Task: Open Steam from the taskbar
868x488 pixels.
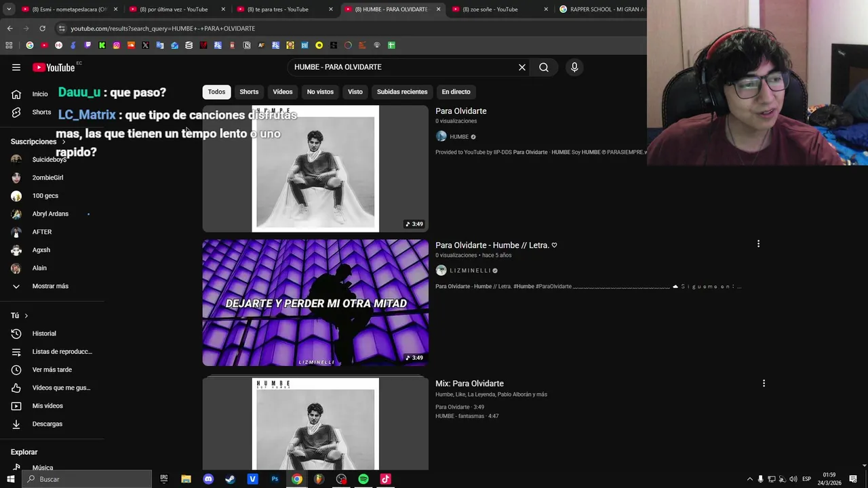Action: (x=231, y=479)
